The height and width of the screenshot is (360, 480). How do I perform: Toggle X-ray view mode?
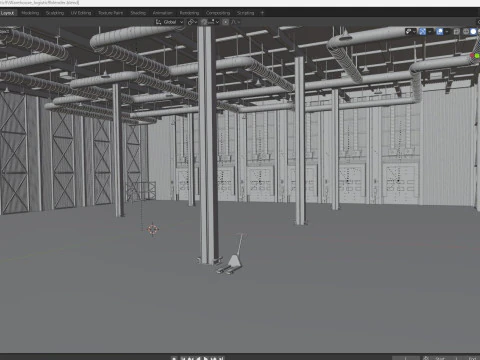click(457, 32)
